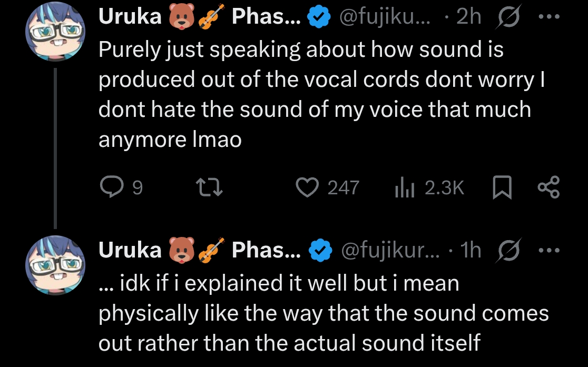Click the @fujiku handle on the first tweet
This screenshot has height=367, width=588.
point(385,18)
